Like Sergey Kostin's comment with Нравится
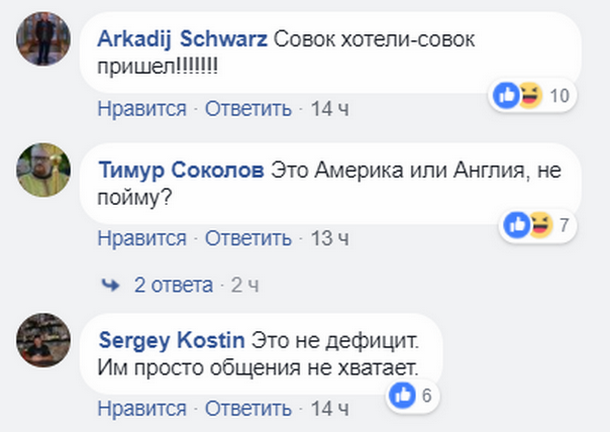 [x=141, y=408]
